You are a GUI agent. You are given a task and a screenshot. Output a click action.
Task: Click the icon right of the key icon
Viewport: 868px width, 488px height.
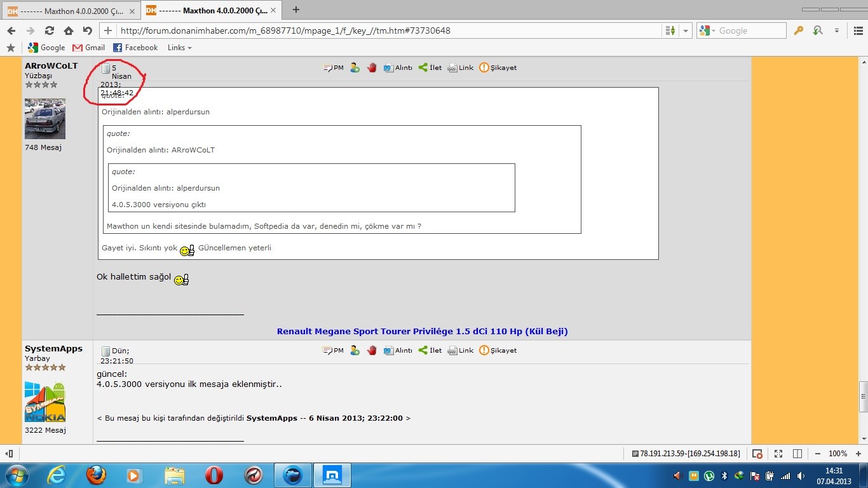click(x=818, y=30)
